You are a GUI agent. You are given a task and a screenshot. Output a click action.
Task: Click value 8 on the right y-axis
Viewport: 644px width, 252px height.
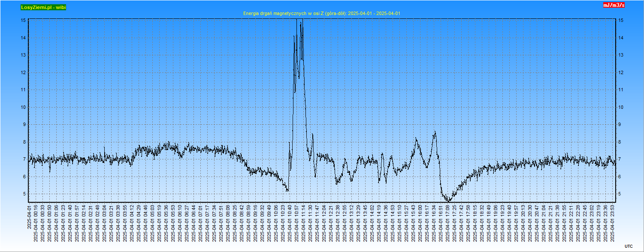click(619, 142)
